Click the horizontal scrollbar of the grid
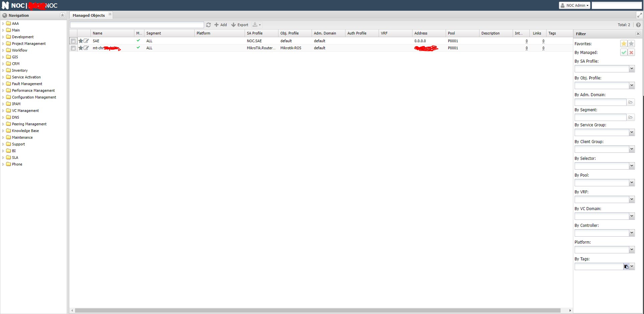The image size is (644, 314). point(318,310)
